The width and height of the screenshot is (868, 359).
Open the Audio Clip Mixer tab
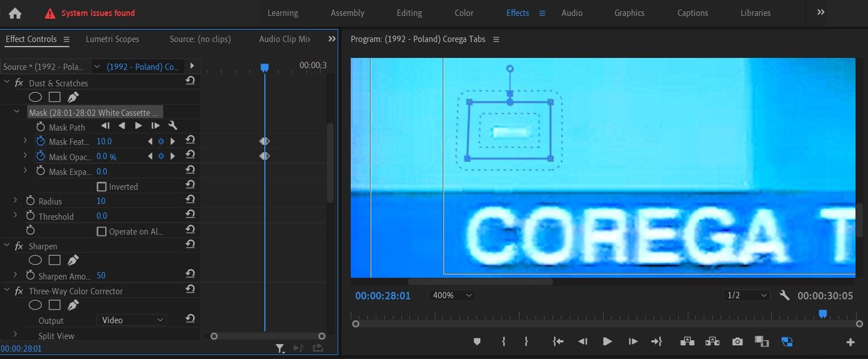tap(285, 39)
